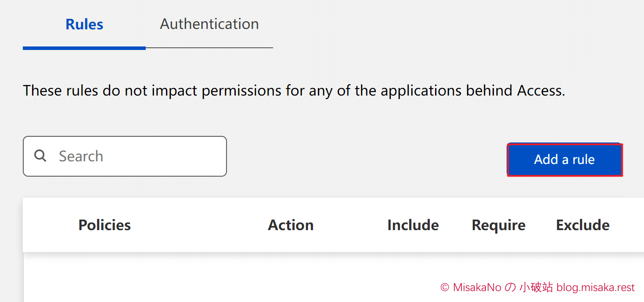Click the rules description text
644x302 pixels.
pyautogui.click(x=294, y=90)
